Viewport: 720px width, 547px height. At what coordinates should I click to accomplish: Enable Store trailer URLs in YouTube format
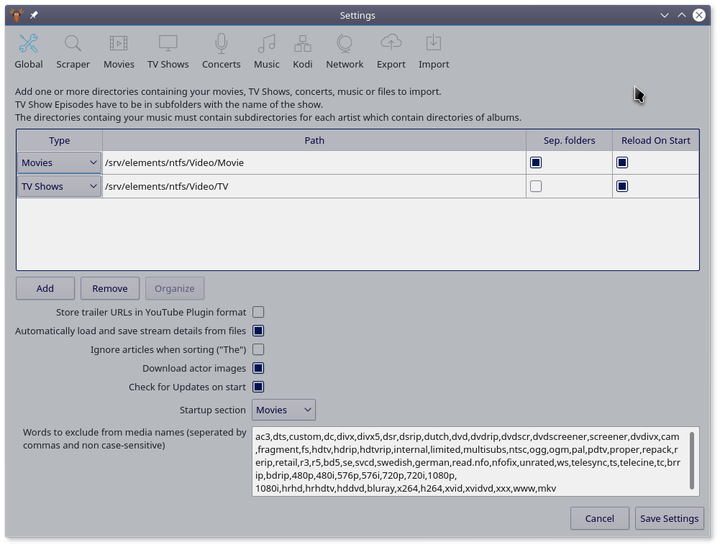[x=258, y=313]
